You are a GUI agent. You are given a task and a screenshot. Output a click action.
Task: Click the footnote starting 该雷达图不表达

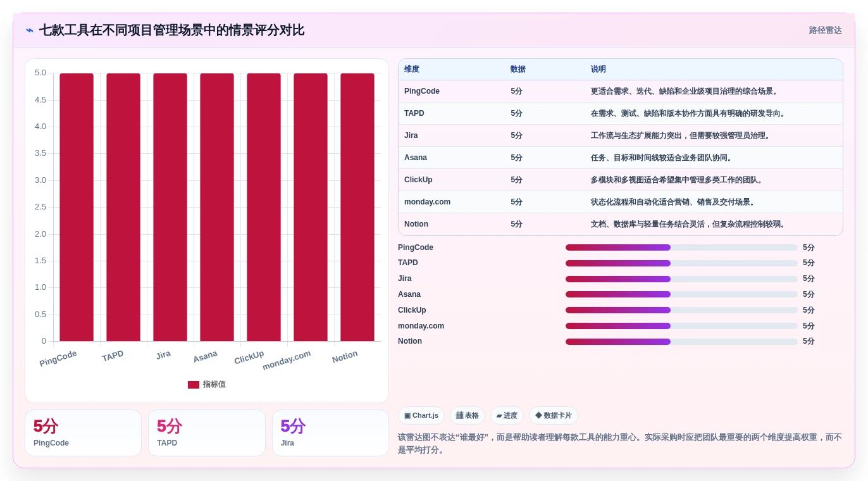coord(620,444)
